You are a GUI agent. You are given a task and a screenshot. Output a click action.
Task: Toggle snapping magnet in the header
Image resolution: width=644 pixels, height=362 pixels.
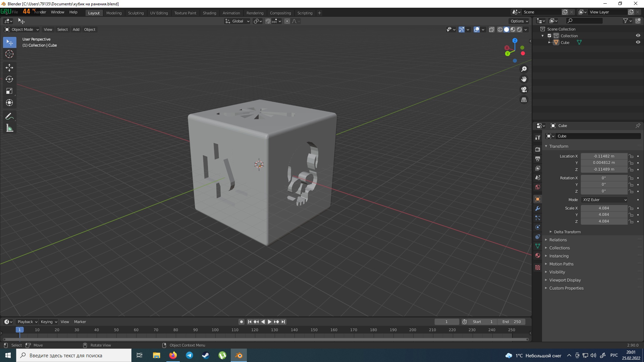click(x=268, y=21)
